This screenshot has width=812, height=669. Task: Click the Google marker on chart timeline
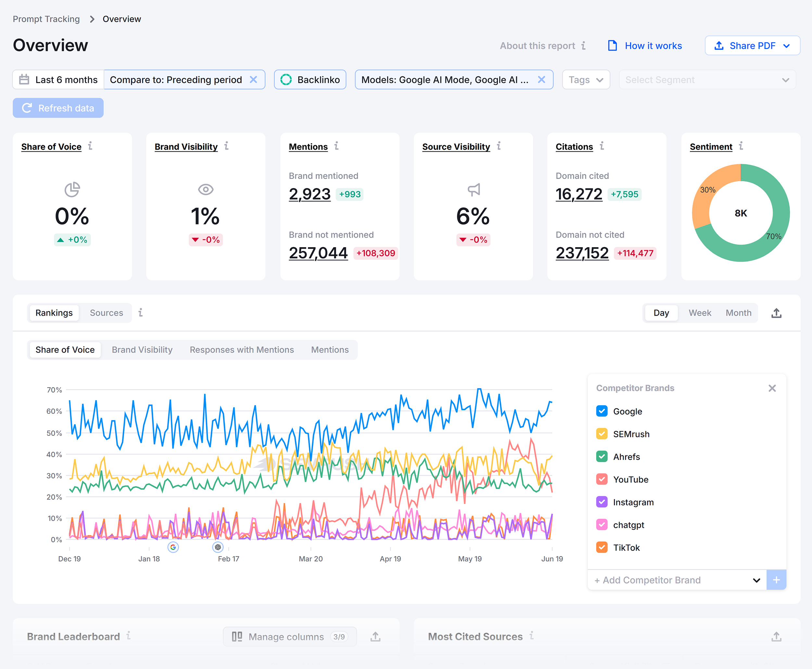point(173,547)
